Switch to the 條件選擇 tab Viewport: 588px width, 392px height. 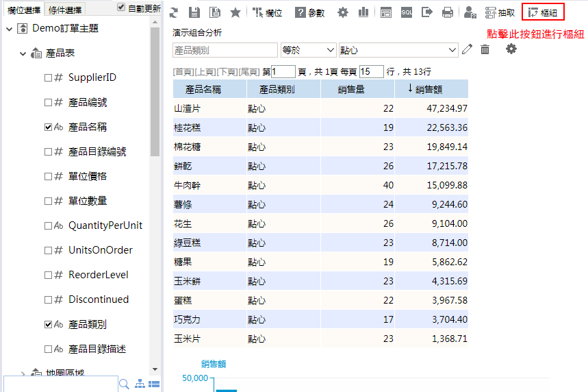(65, 10)
